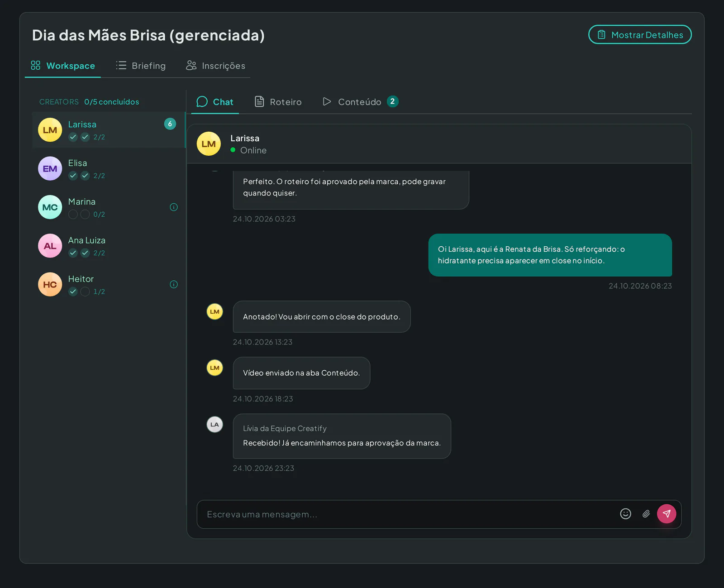Image resolution: width=724 pixels, height=588 pixels.
Task: Select creator Ana Luiza in the list
Action: click(109, 246)
